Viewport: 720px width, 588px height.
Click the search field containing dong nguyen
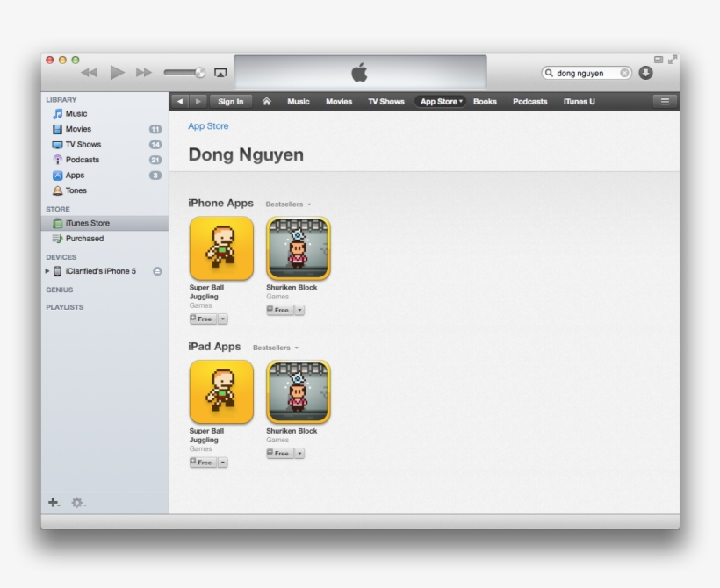click(587, 73)
